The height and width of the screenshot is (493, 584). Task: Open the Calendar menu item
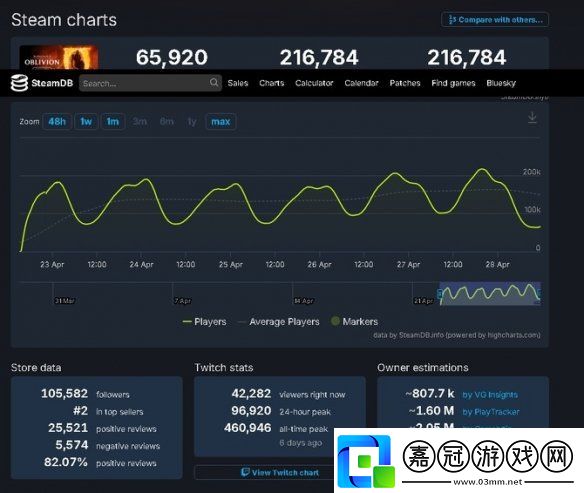pyautogui.click(x=361, y=83)
